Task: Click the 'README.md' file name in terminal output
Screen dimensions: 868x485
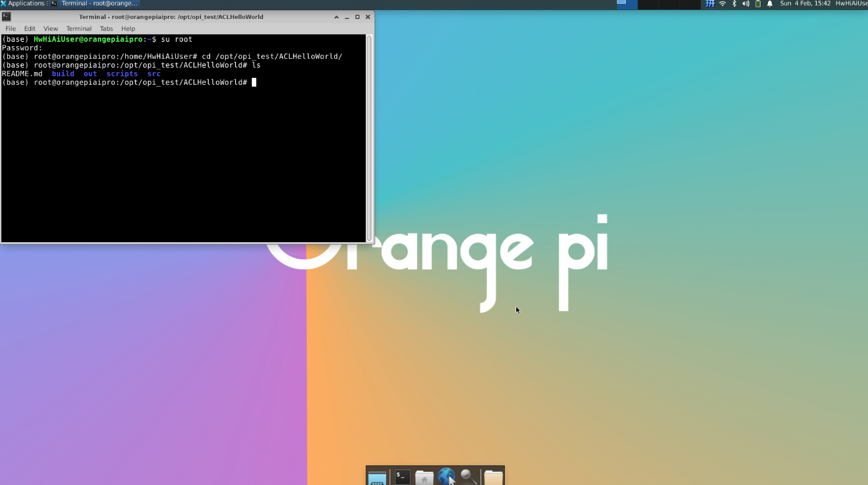Action: click(x=22, y=74)
